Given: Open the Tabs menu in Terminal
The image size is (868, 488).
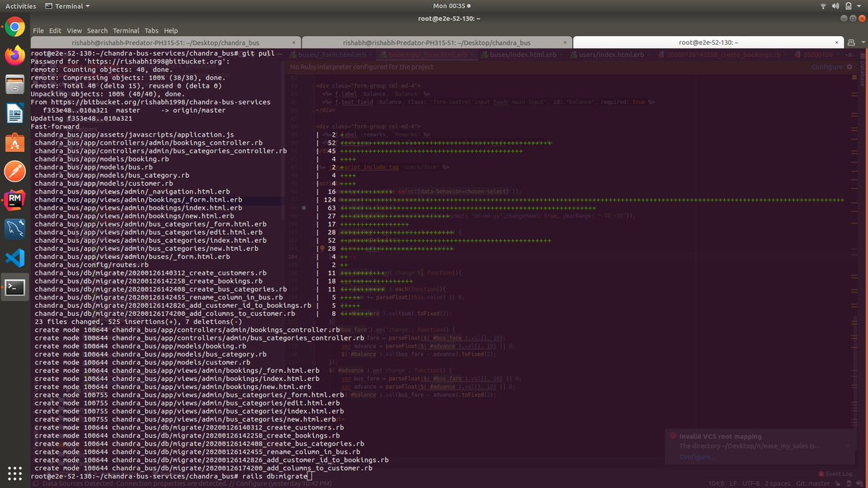Looking at the screenshot, I should 151,31.
